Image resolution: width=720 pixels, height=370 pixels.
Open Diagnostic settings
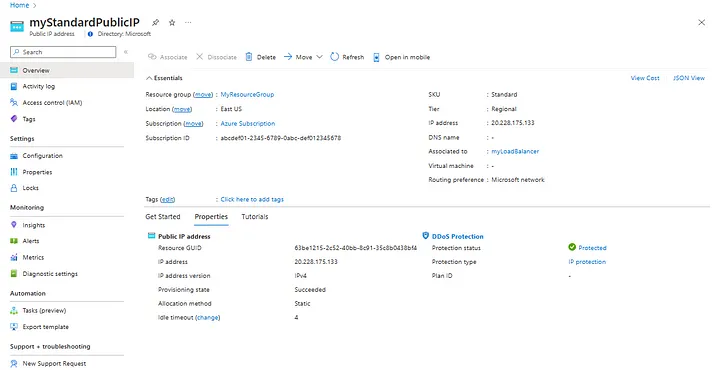(50, 274)
